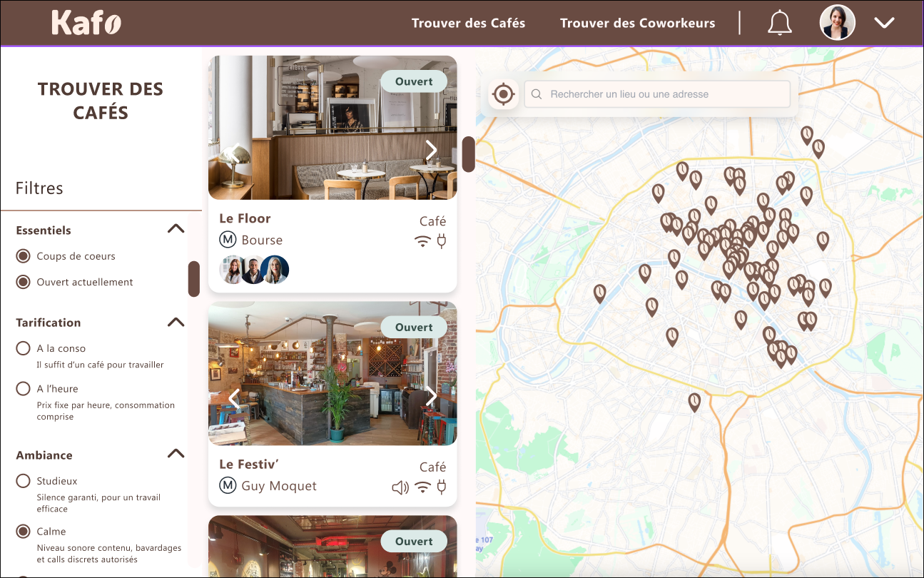924x578 pixels.
Task: Open the Le Festiv' café title
Action: 248,464
